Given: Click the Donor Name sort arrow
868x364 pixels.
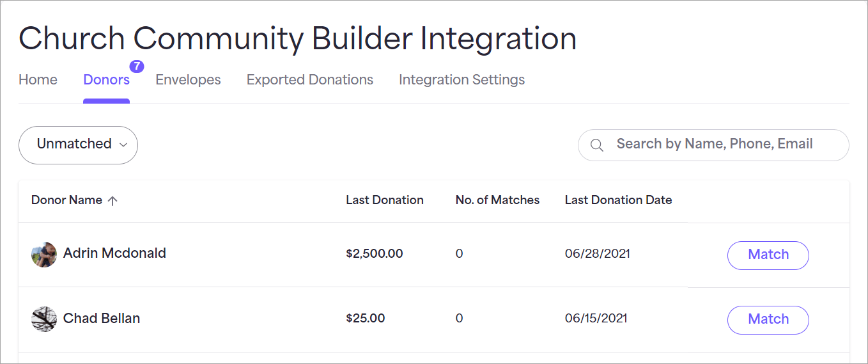Looking at the screenshot, I should (112, 200).
